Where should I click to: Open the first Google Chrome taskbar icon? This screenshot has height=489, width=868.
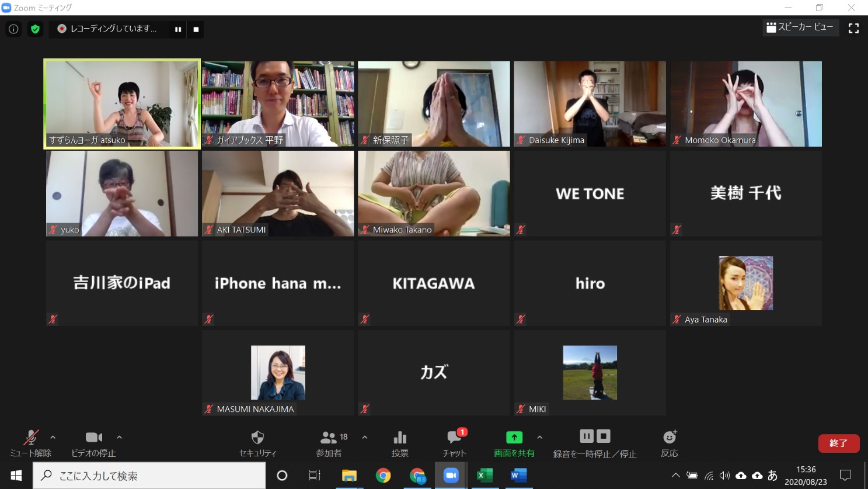click(383, 476)
